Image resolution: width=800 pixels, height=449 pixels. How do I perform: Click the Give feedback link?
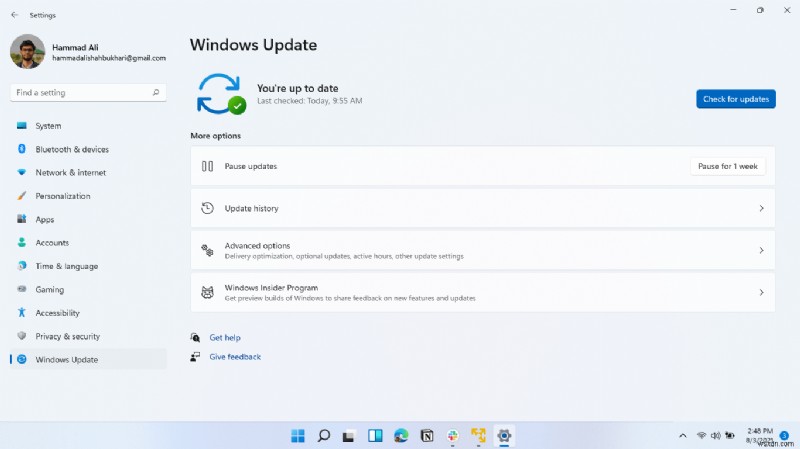[235, 357]
